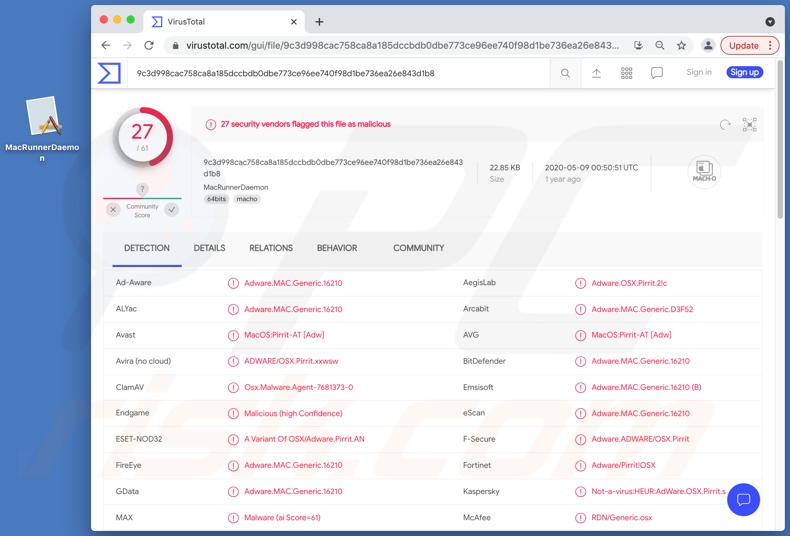This screenshot has width=790, height=536.
Task: Select the DETECTION tab
Action: tap(147, 248)
